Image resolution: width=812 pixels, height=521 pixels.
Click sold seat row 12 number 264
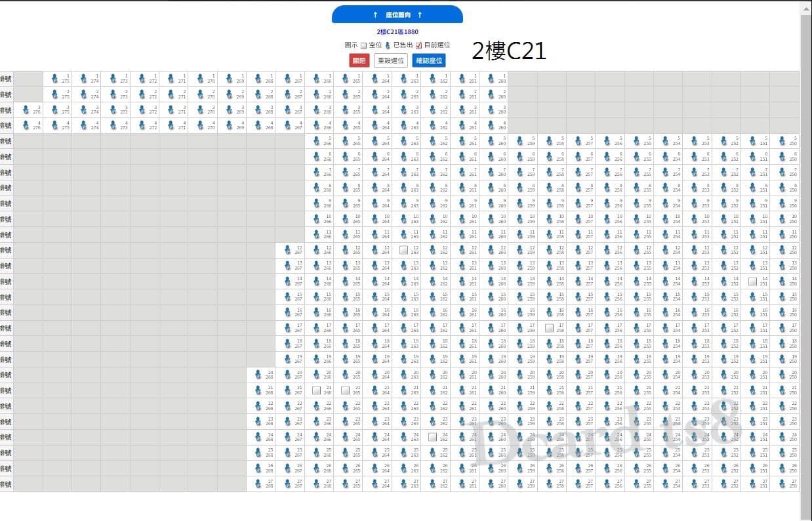tap(375, 250)
